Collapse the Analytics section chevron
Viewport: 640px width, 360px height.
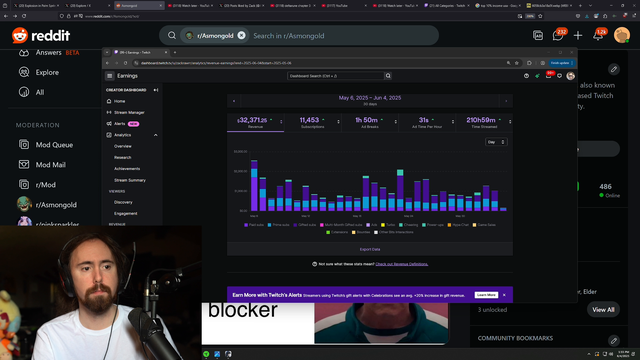coord(156,135)
